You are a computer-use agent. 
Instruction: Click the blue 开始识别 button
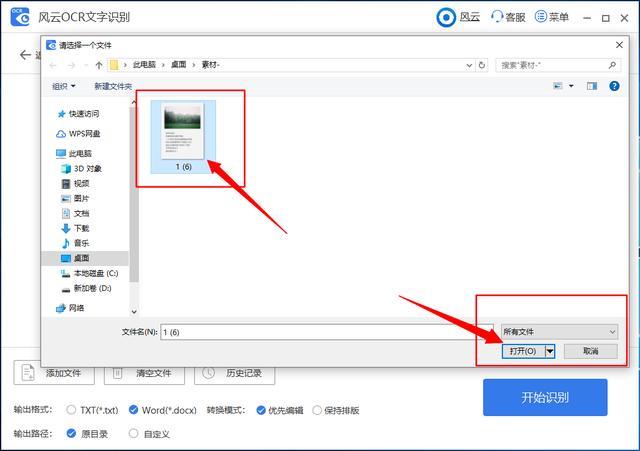[x=545, y=397]
